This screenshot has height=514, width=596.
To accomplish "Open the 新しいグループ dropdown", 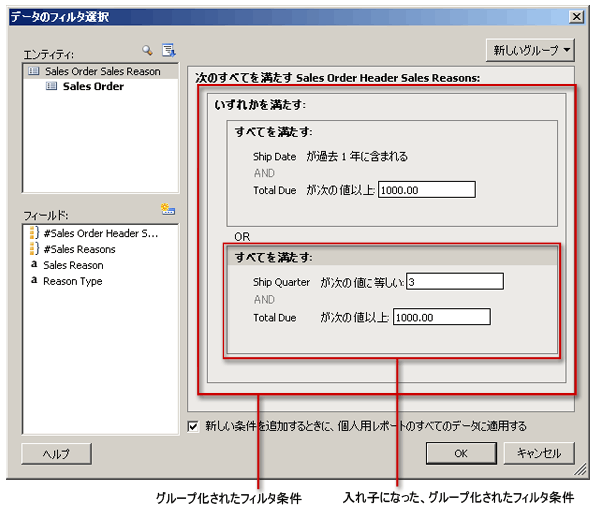I will (x=530, y=50).
